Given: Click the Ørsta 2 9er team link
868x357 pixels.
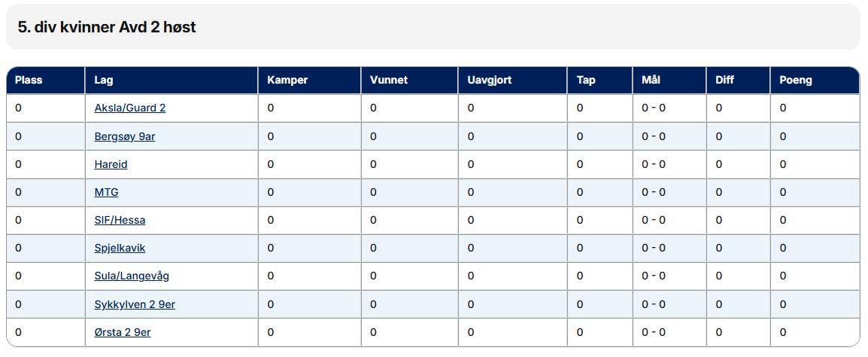Looking at the screenshot, I should pos(123,332).
